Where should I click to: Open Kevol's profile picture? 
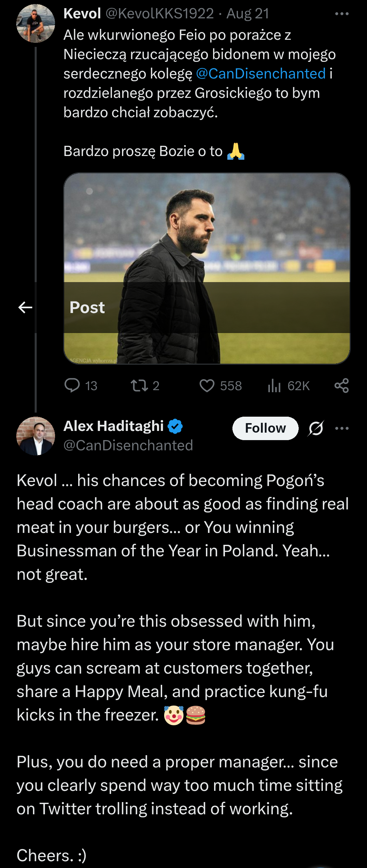pyautogui.click(x=36, y=23)
